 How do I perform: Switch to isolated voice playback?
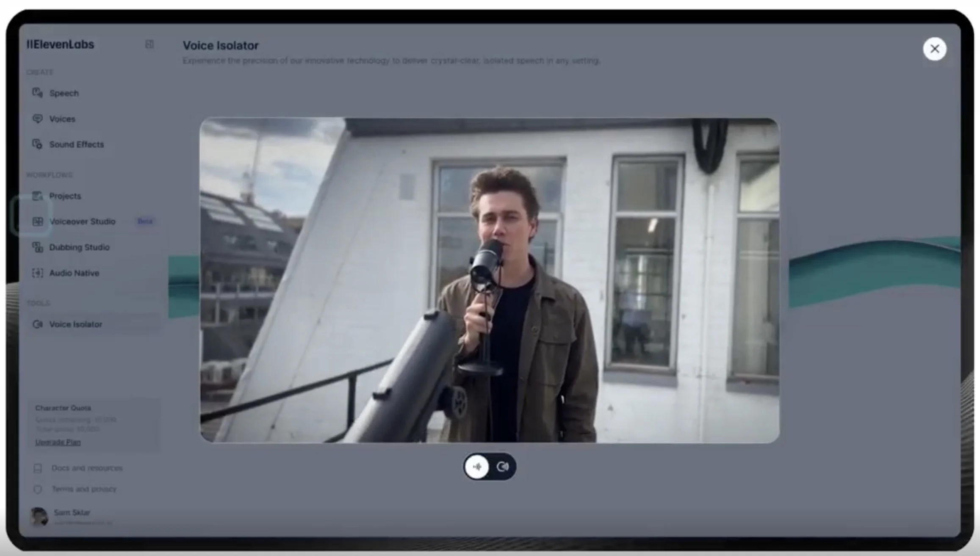point(502,466)
